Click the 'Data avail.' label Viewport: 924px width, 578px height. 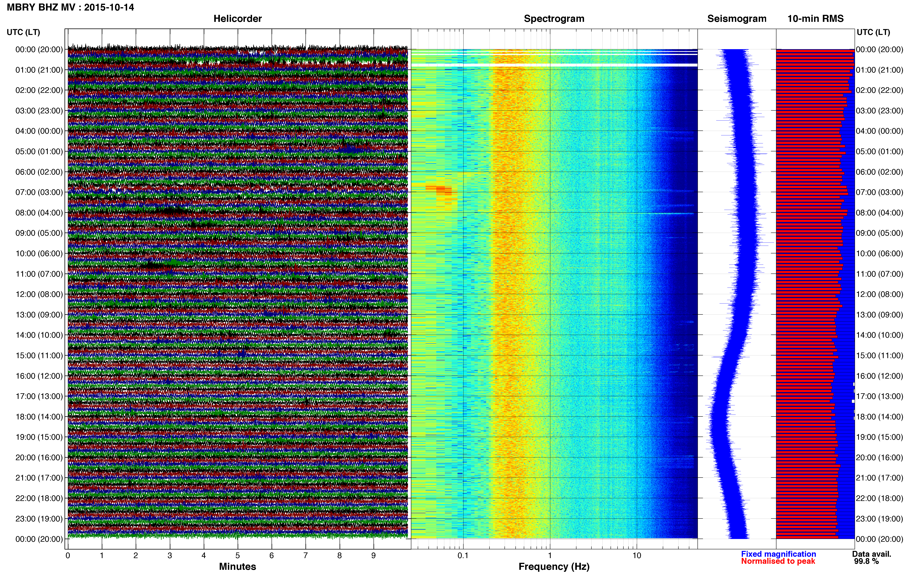tap(872, 554)
